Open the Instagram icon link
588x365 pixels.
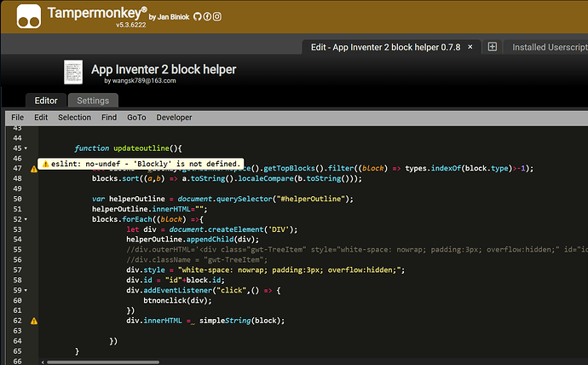[217, 16]
